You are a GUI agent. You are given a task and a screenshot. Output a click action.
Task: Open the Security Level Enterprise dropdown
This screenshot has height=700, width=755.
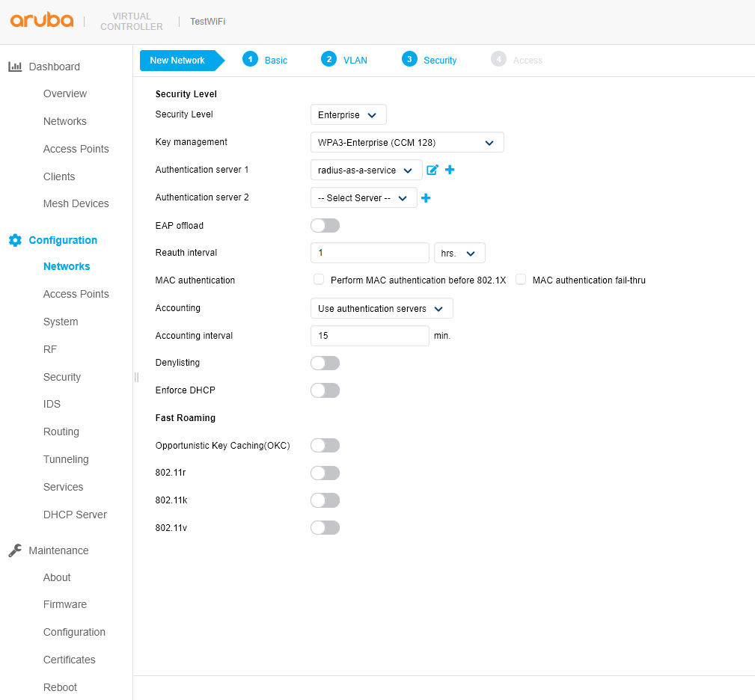348,114
